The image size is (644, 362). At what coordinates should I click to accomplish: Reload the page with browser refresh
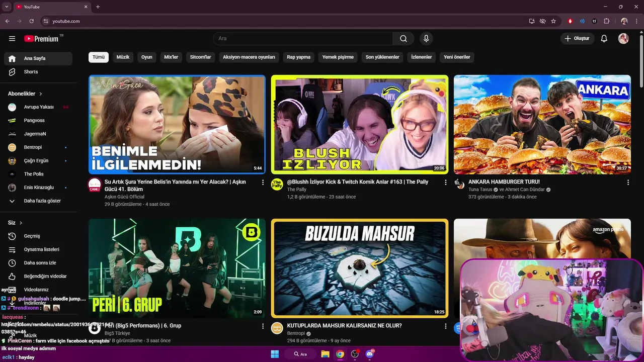31,21
